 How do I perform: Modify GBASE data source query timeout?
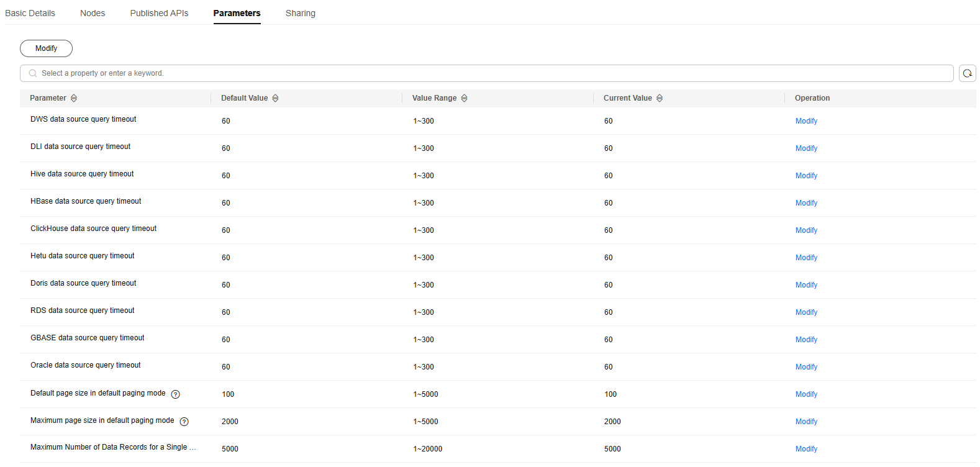pos(806,340)
